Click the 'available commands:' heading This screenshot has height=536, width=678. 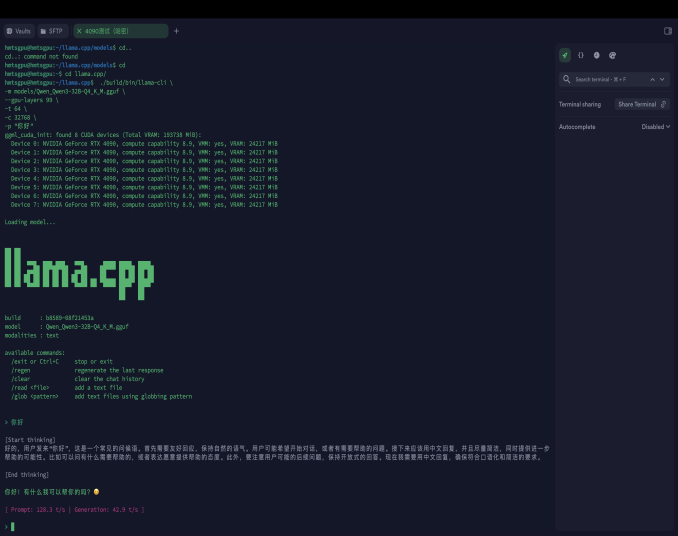(35, 353)
